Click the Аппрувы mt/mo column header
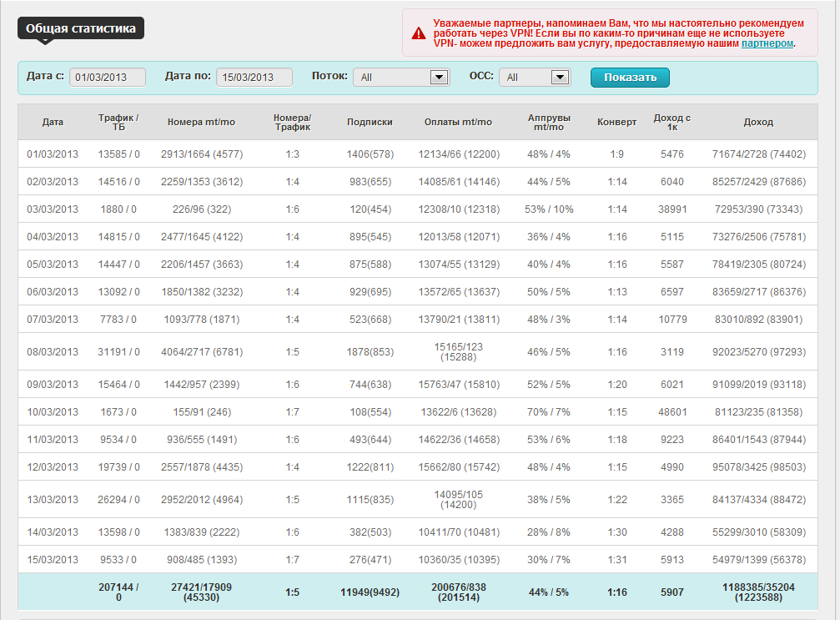This screenshot has width=840, height=620. 549,122
